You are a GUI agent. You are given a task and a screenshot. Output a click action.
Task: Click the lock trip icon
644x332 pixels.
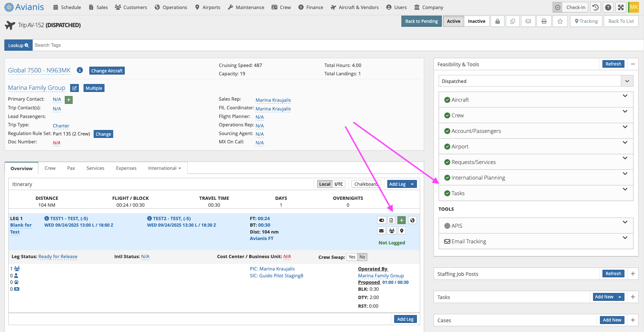tap(498, 21)
